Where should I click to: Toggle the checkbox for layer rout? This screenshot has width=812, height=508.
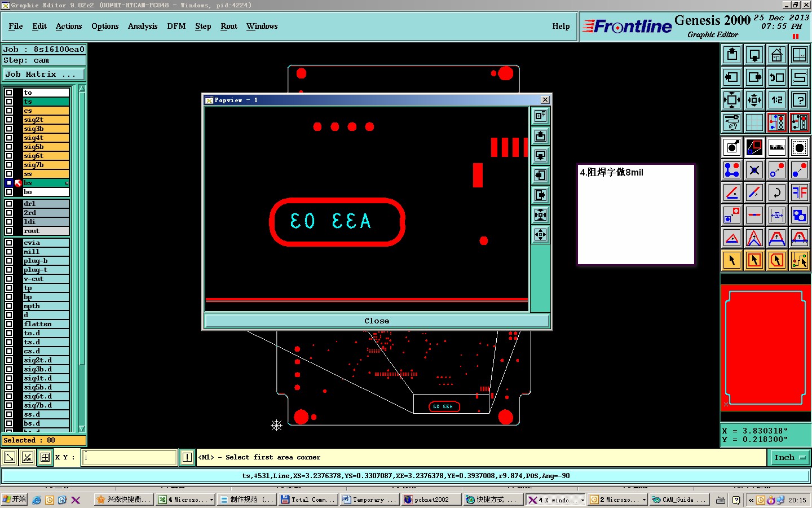(x=9, y=231)
